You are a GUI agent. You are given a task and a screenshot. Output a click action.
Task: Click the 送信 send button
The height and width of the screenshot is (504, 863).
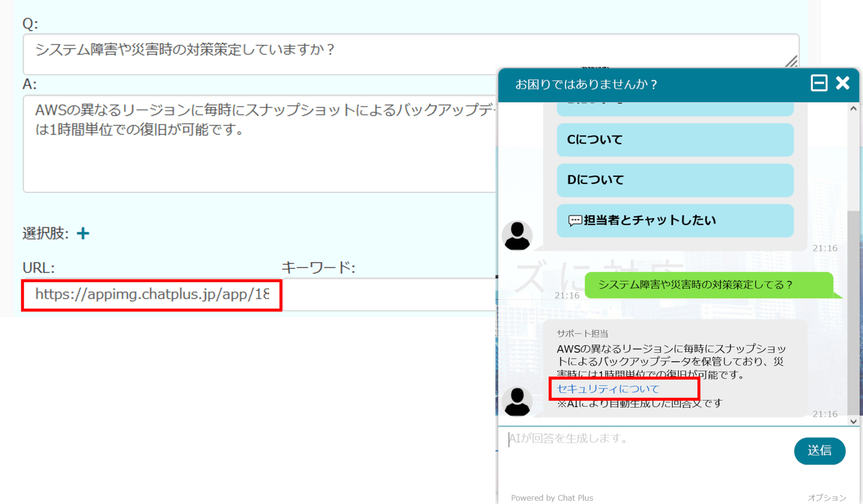tap(819, 451)
